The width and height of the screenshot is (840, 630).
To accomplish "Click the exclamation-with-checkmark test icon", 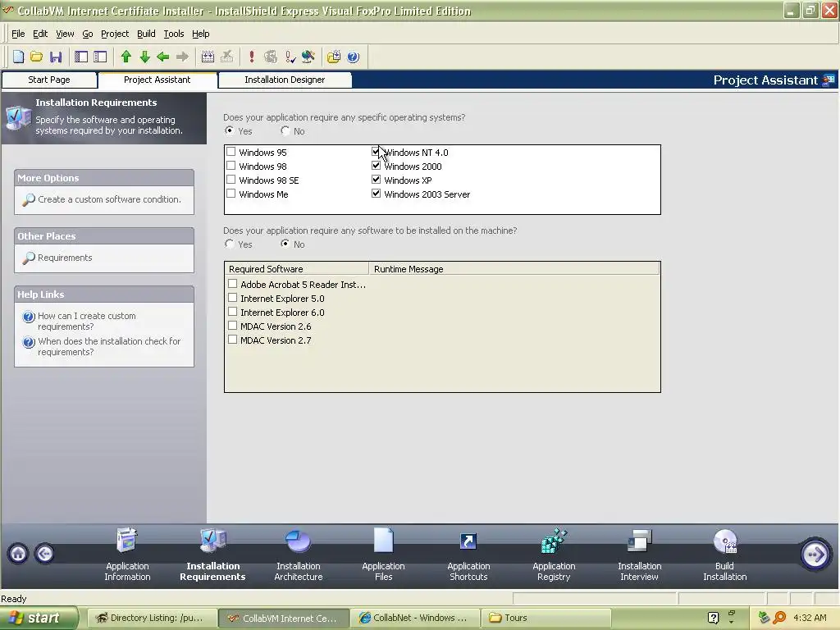I will click(x=290, y=57).
